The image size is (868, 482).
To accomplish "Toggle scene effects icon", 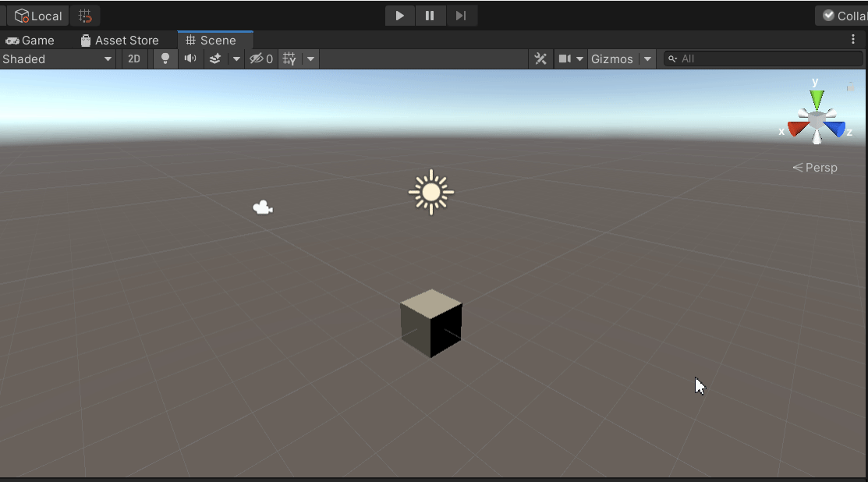I will pos(214,58).
